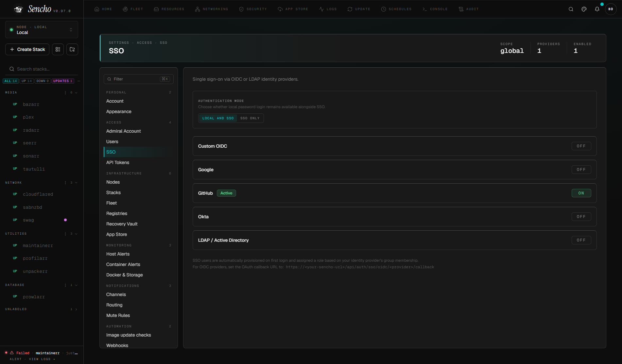The width and height of the screenshot is (622, 364).
Task: Enable the LDAP / Active Directory toggle
Action: coord(581,240)
